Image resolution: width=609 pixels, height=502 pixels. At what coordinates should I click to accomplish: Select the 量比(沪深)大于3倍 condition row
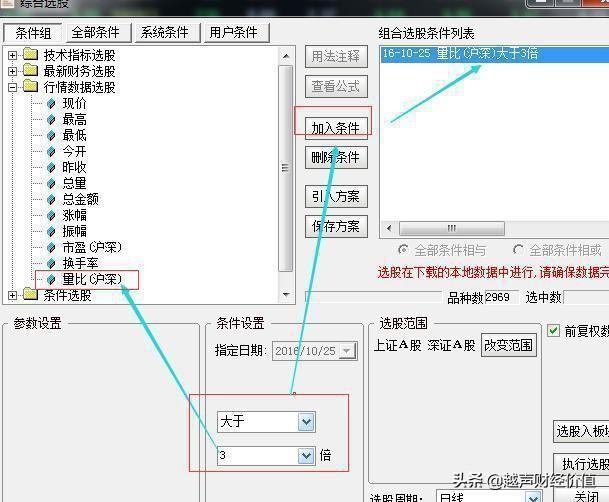[x=495, y=54]
